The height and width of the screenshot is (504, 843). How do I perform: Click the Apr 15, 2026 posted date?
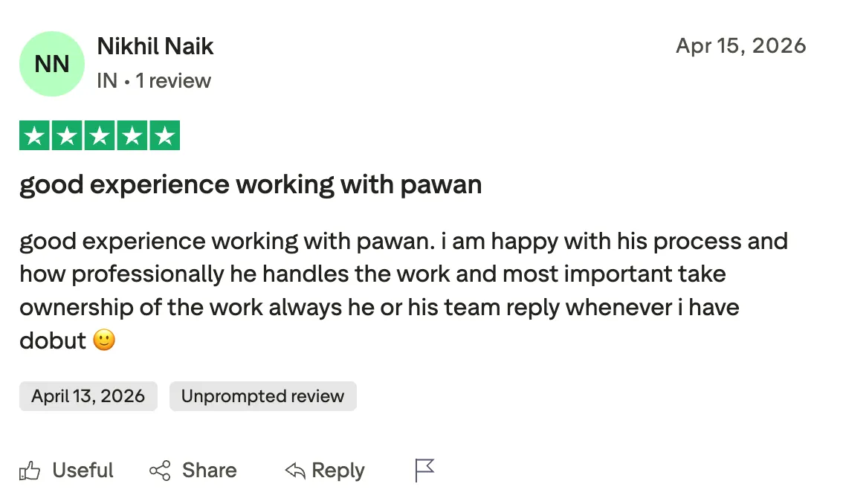741,46
